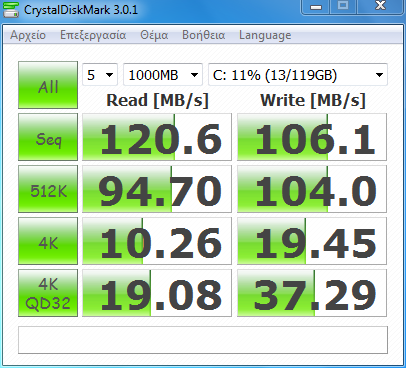Start the 512K benchmark test

click(x=48, y=189)
